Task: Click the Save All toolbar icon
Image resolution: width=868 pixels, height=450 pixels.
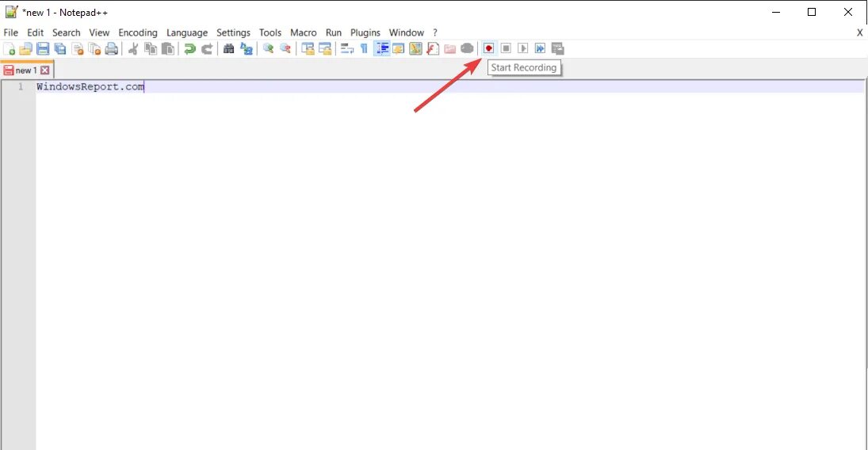Action: tap(59, 48)
